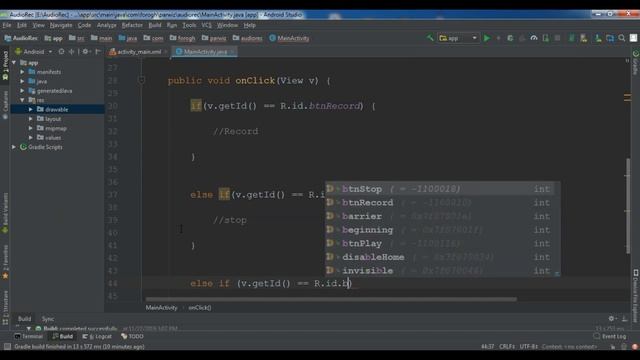Viewport: 640px width, 360px height.
Task: Open the Project panel settings gear
Action: click(x=85, y=52)
